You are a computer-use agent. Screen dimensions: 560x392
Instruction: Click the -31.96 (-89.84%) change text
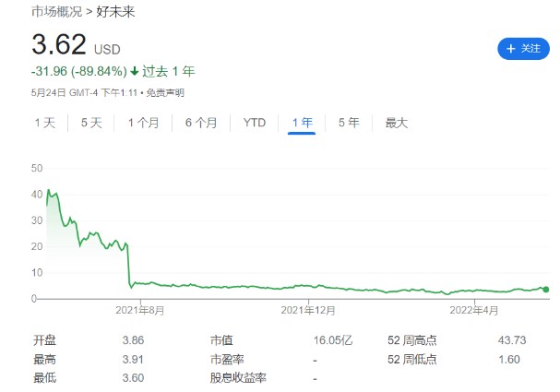[x=79, y=71]
